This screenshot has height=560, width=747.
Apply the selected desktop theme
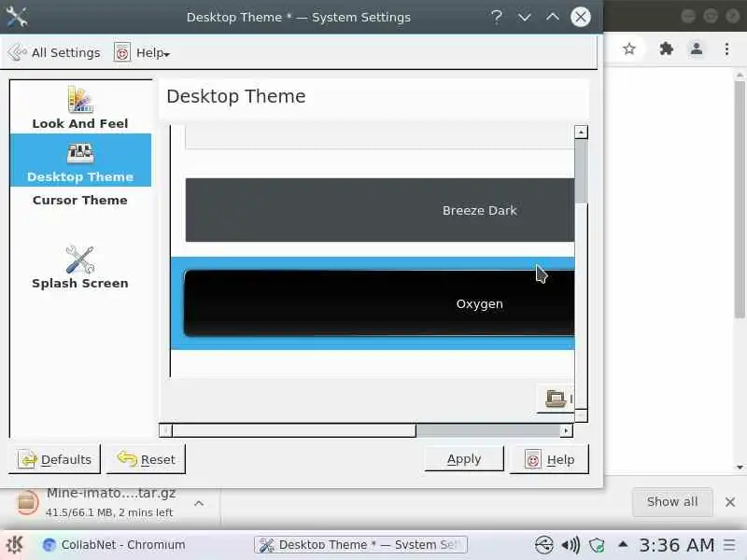point(464,458)
